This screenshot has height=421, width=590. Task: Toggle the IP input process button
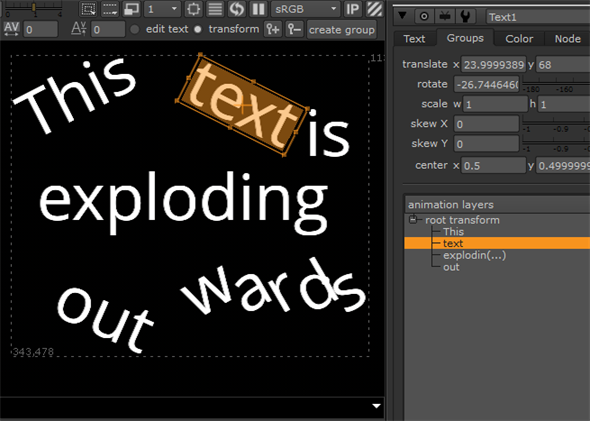point(352,9)
